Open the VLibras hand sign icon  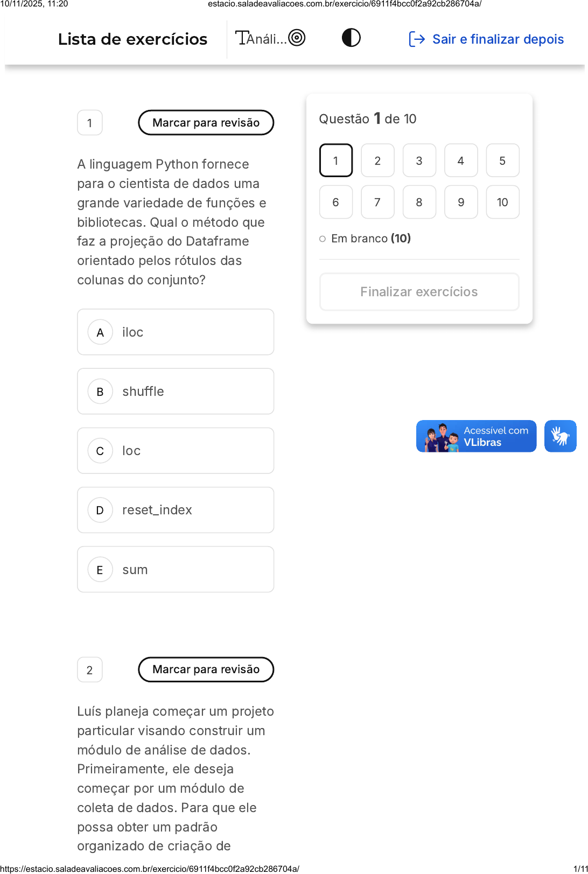click(560, 436)
